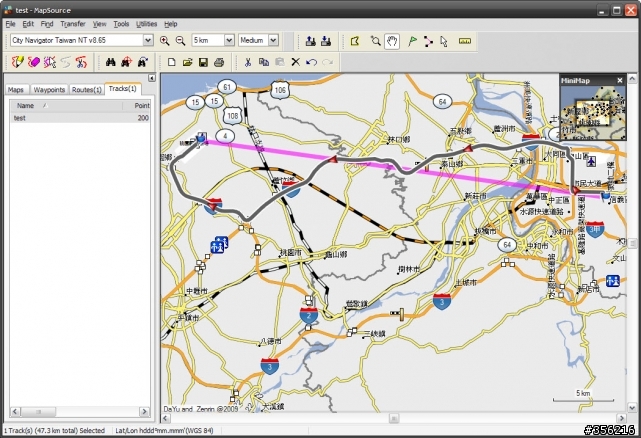The height and width of the screenshot is (438, 641).
Task: Select the Waypoint flag tool
Action: point(412,41)
